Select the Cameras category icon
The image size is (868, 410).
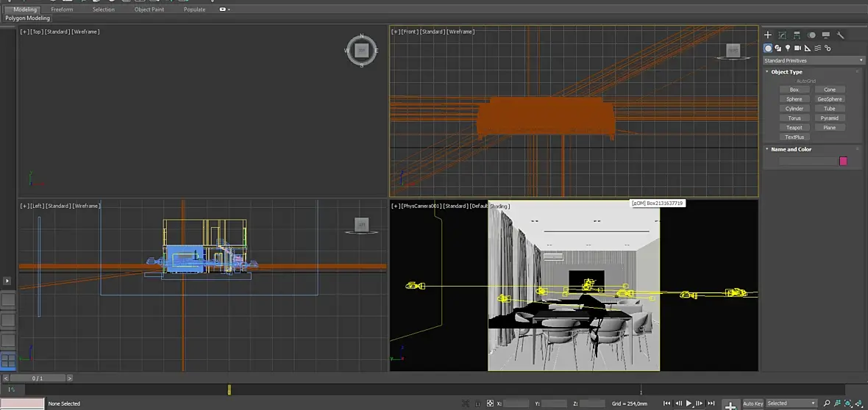click(797, 48)
